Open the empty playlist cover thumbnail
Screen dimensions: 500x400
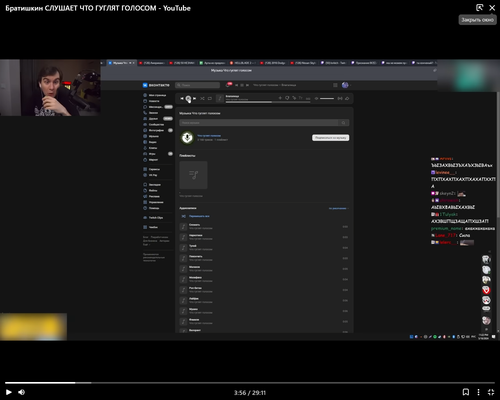pos(193,175)
